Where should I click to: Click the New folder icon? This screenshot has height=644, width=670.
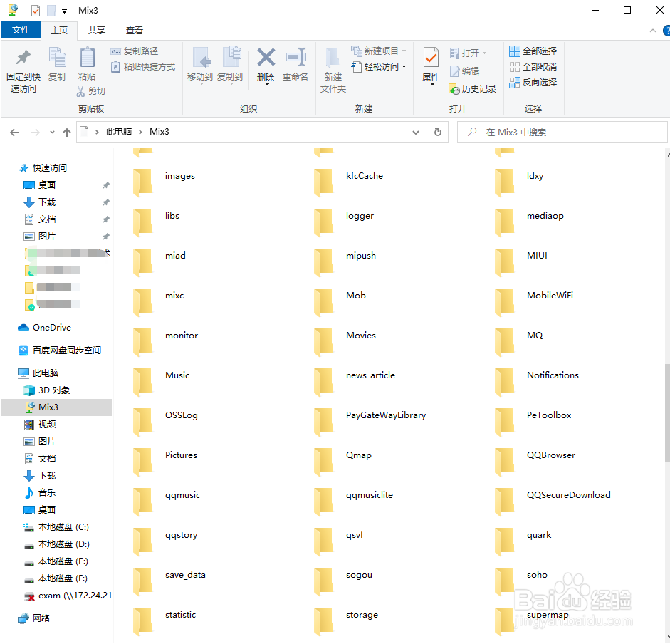point(333,58)
